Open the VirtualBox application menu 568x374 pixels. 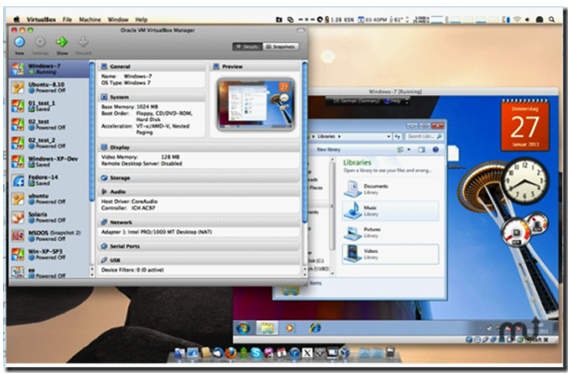pyautogui.click(x=41, y=20)
